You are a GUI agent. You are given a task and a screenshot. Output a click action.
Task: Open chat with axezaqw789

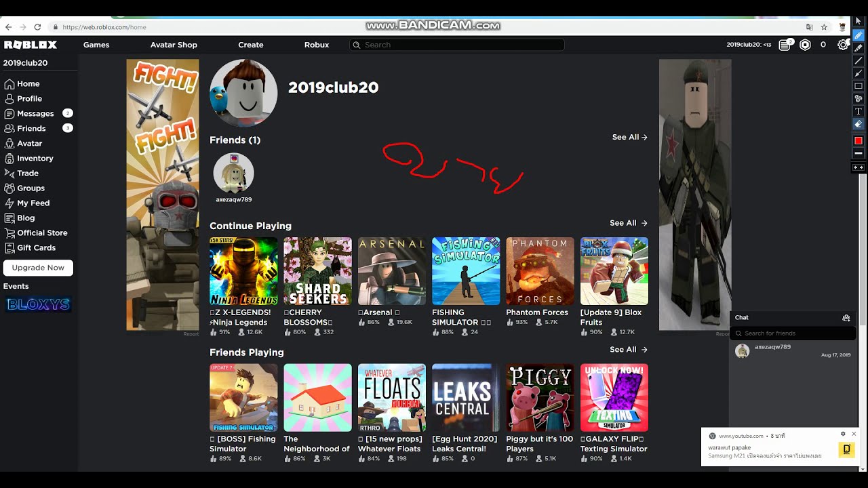coord(793,350)
